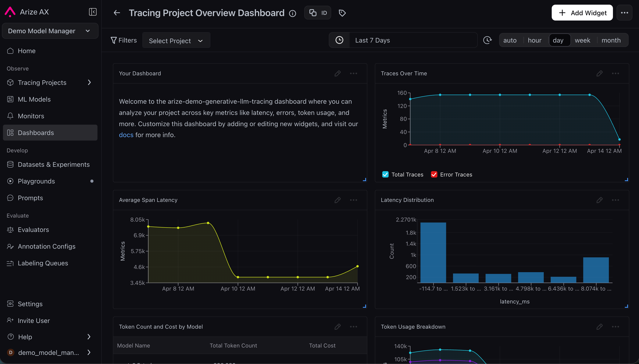Open Datasets & Experiments
This screenshot has width=639, height=364.
click(x=50, y=164)
